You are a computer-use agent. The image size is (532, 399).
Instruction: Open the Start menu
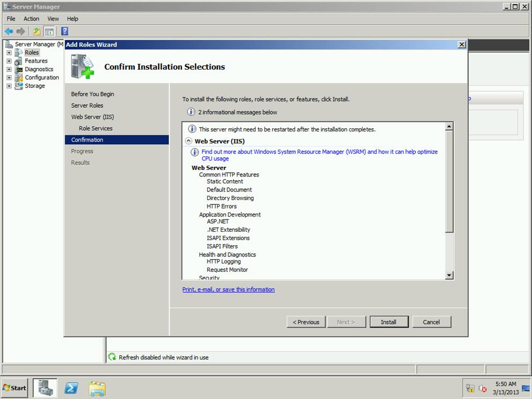pos(14,388)
